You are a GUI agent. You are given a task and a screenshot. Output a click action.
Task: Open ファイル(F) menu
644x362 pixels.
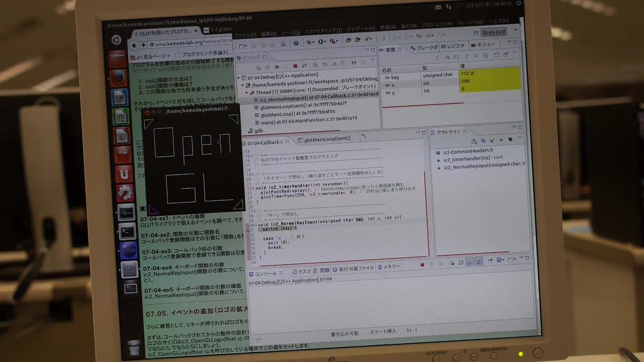coord(245,35)
